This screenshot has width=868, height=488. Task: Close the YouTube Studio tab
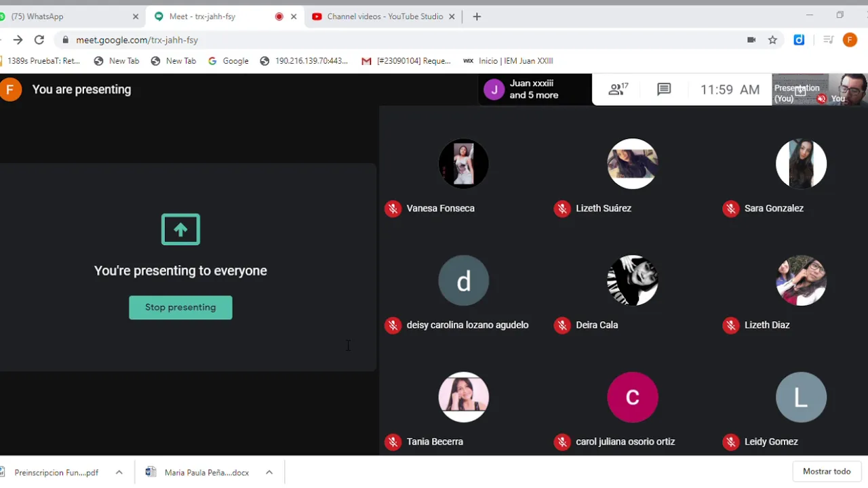tap(452, 16)
